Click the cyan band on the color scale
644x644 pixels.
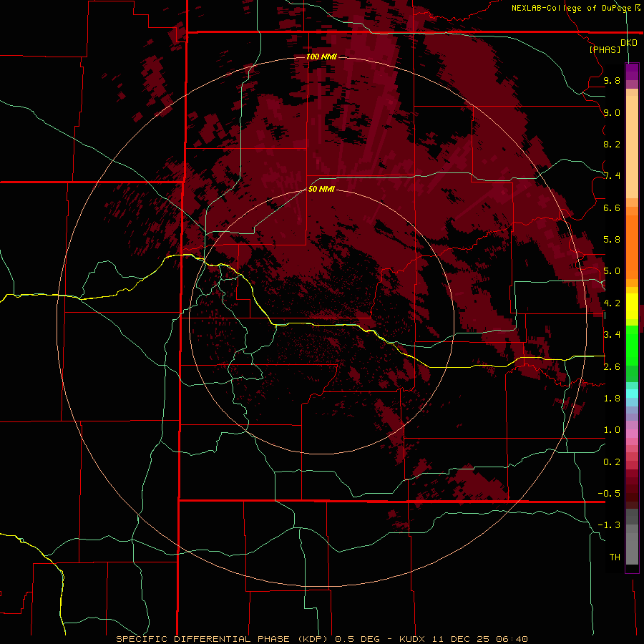(632, 393)
